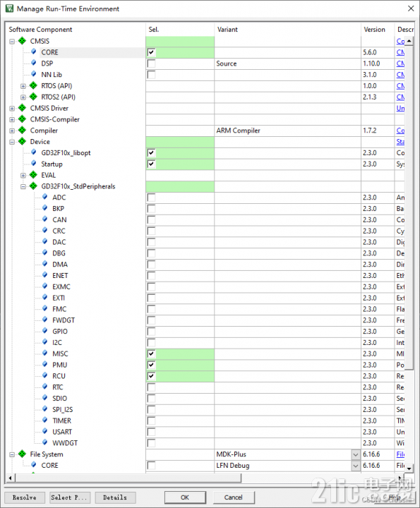This screenshot has width=420, height=508.
Task: Collapse the GD32F10x_StdPeripherals node
Action: pyautogui.click(x=23, y=186)
